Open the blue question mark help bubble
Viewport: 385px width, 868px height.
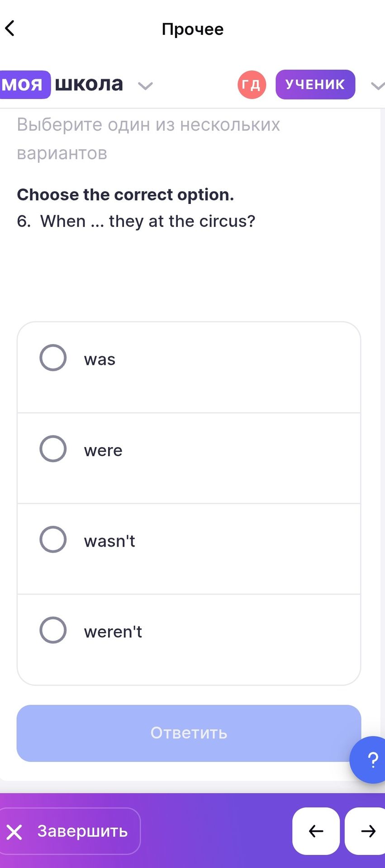coord(371,759)
